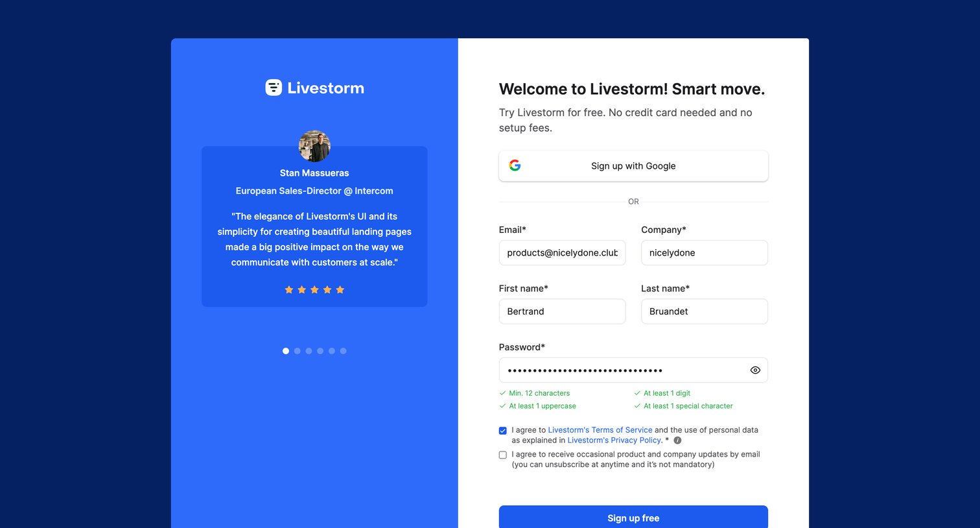Image resolution: width=980 pixels, height=528 pixels.
Task: Focus the First name field
Action: point(562,311)
